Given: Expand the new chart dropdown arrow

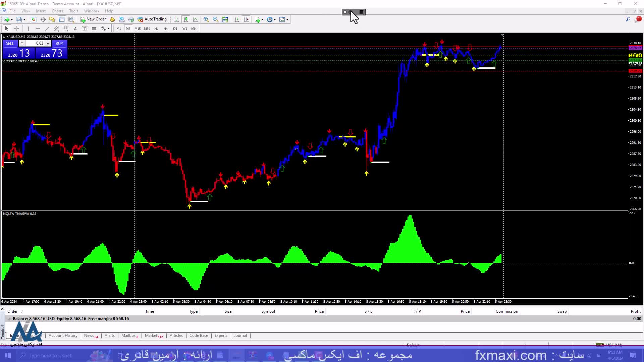Looking at the screenshot, I should 12,19.
